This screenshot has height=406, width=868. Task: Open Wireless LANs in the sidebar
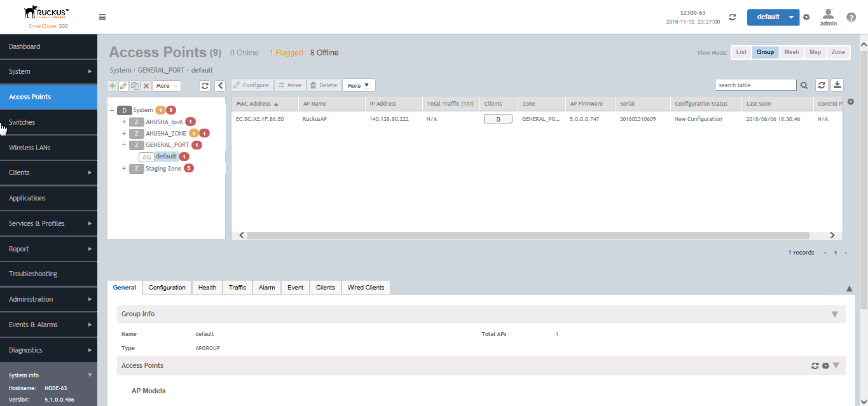[29, 148]
